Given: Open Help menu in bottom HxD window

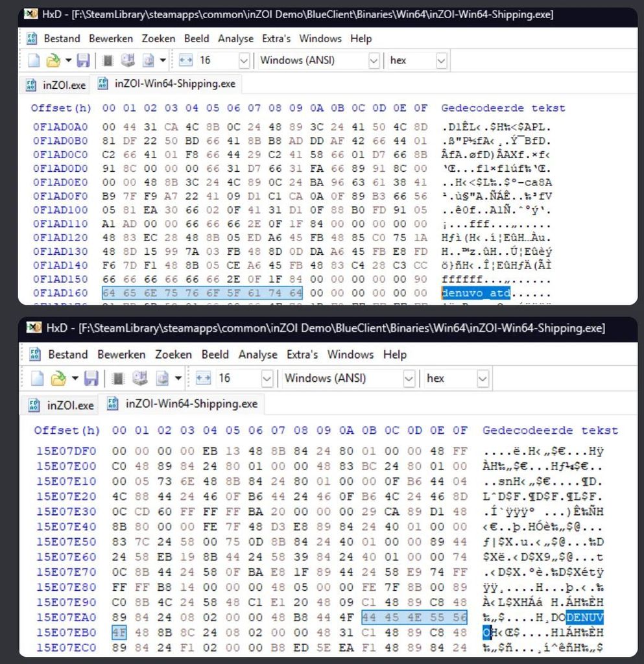Looking at the screenshot, I should coord(395,355).
